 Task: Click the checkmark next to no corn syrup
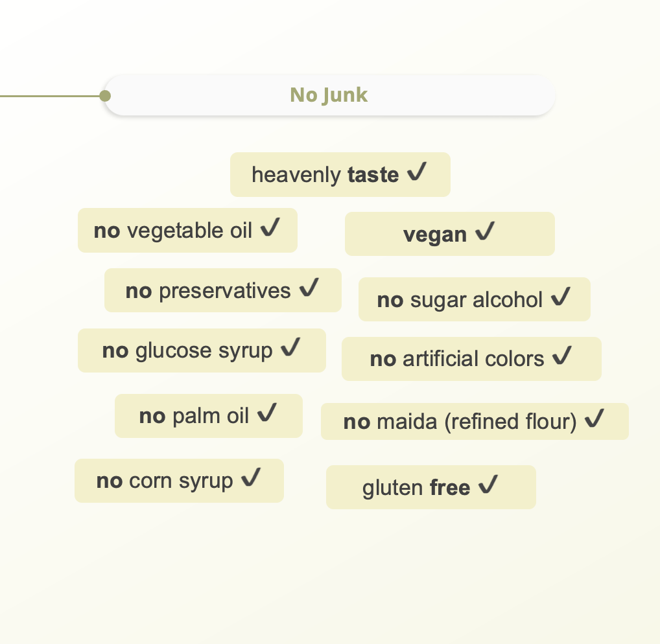pos(251,479)
